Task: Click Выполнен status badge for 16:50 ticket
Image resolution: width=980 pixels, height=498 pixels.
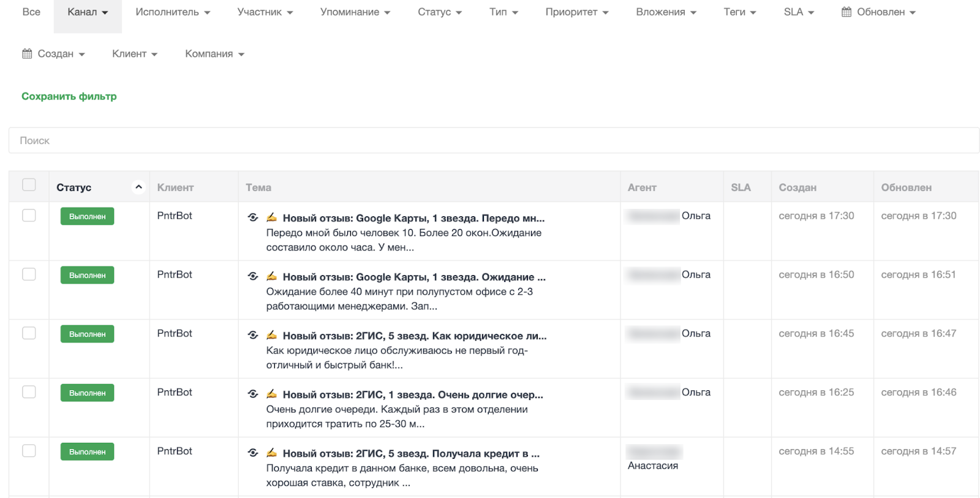Action: click(87, 275)
